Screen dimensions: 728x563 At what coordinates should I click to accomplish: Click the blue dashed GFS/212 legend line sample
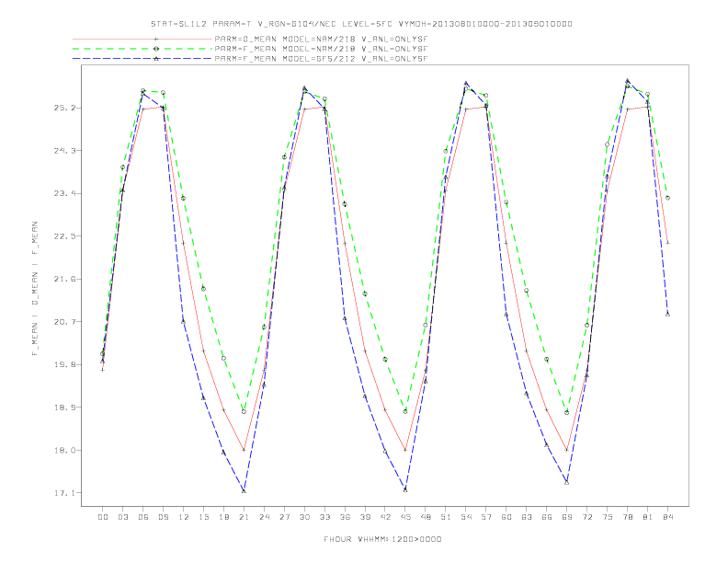point(142,59)
